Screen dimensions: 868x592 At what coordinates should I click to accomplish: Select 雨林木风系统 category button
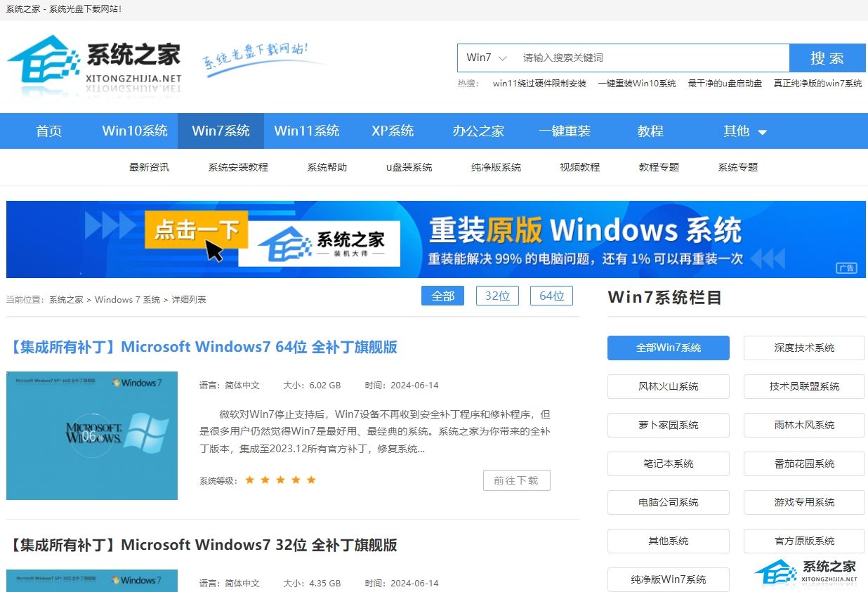[x=804, y=425]
